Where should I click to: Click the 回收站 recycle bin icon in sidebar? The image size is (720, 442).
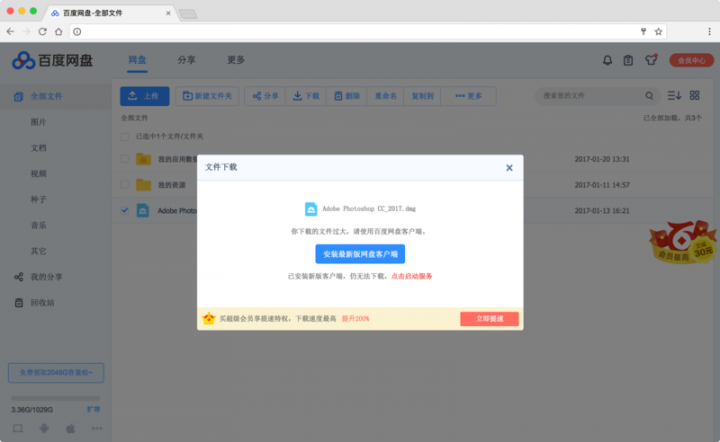tap(19, 302)
